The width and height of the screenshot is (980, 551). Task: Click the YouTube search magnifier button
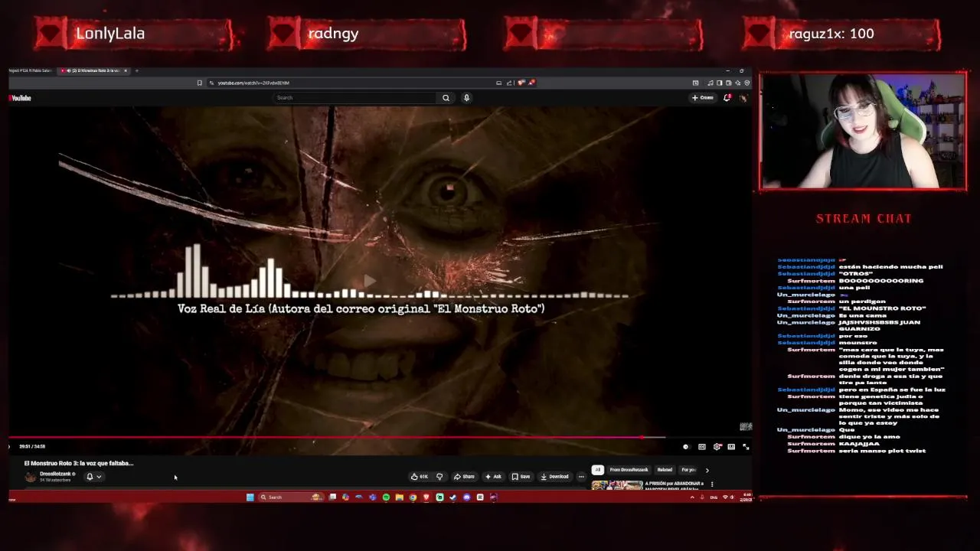pyautogui.click(x=446, y=98)
